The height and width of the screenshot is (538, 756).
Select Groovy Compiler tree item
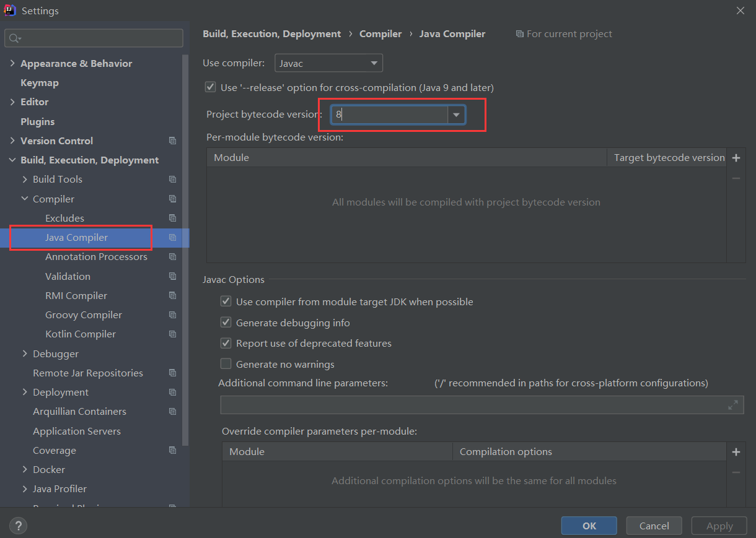click(84, 315)
